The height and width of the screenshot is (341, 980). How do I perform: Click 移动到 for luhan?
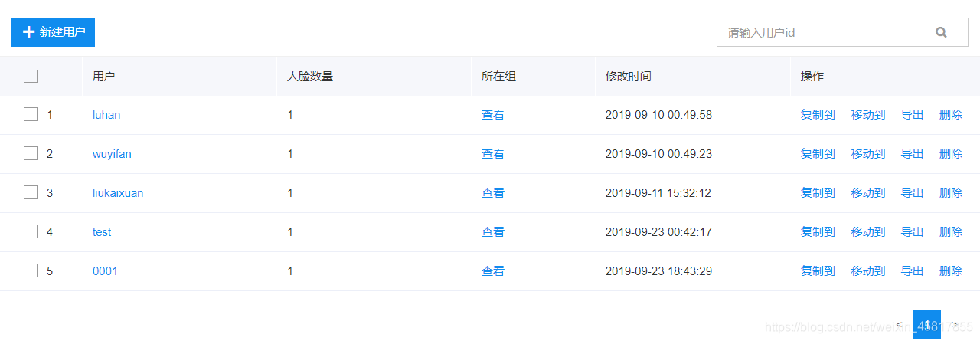click(868, 115)
